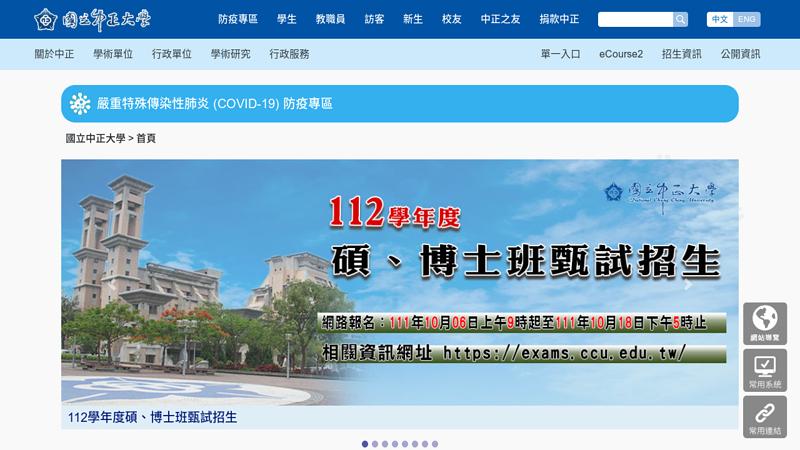
Task: Show the next carousel slide arrow
Action: [688, 285]
